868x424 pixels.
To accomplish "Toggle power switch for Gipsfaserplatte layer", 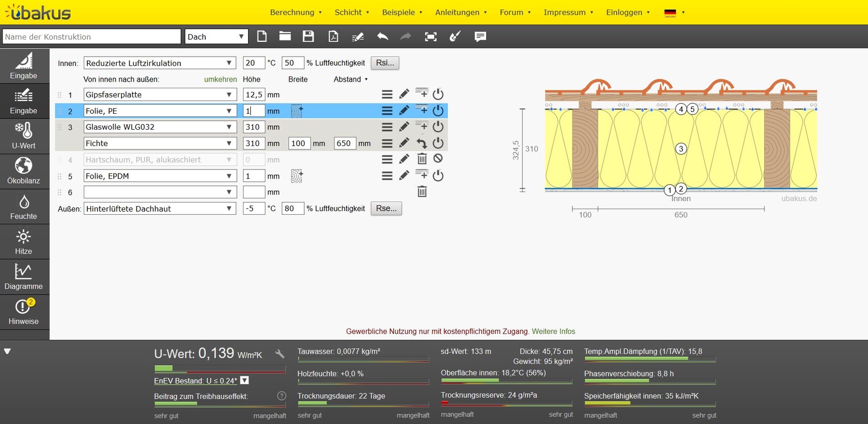I will click(x=438, y=94).
